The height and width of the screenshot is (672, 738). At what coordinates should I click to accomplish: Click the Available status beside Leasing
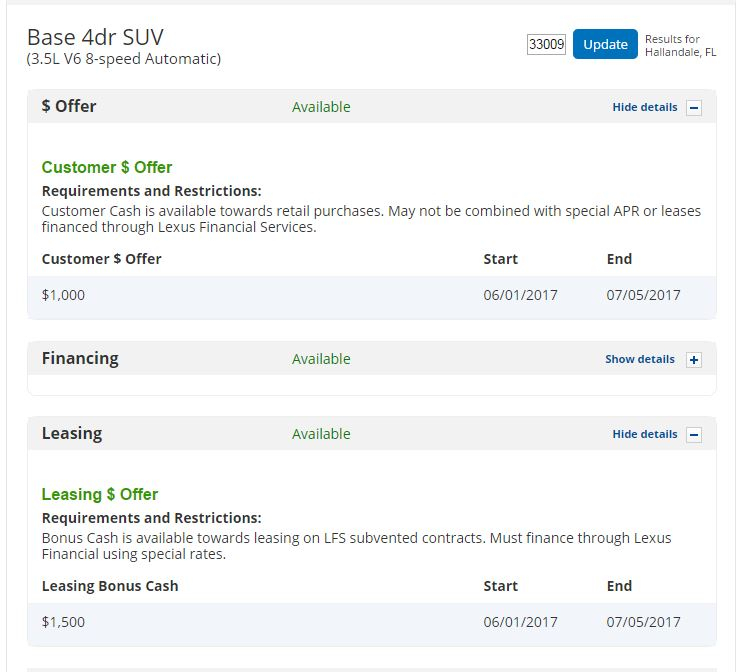[x=321, y=434]
